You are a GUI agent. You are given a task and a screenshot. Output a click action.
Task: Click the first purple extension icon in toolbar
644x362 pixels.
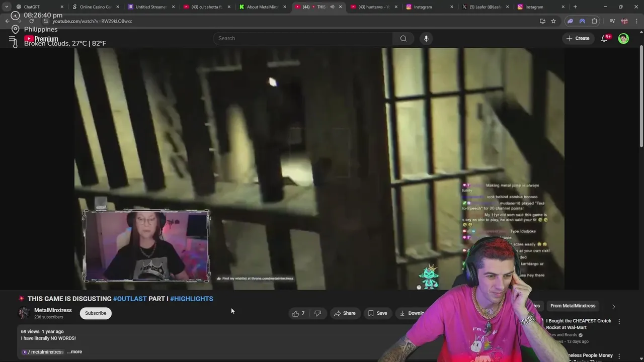click(570, 21)
